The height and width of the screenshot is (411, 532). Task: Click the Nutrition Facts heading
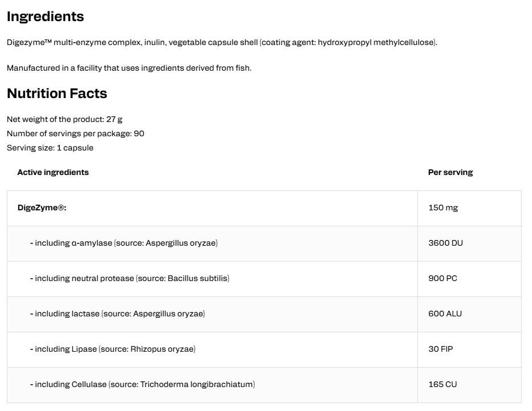point(56,93)
